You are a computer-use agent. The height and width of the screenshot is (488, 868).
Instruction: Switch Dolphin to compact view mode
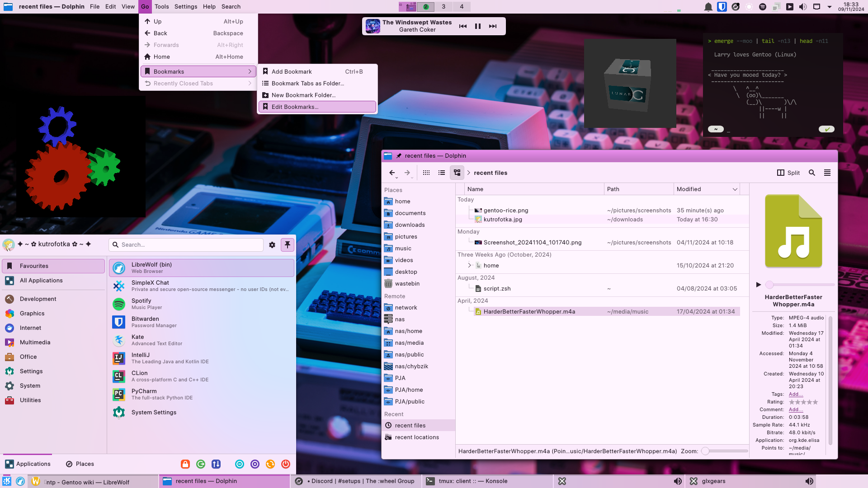[442, 173]
